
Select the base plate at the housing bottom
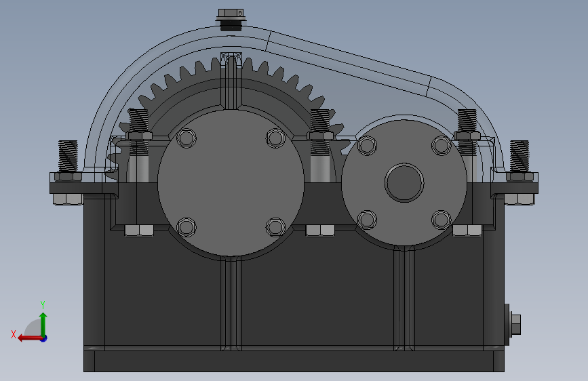(x=294, y=361)
